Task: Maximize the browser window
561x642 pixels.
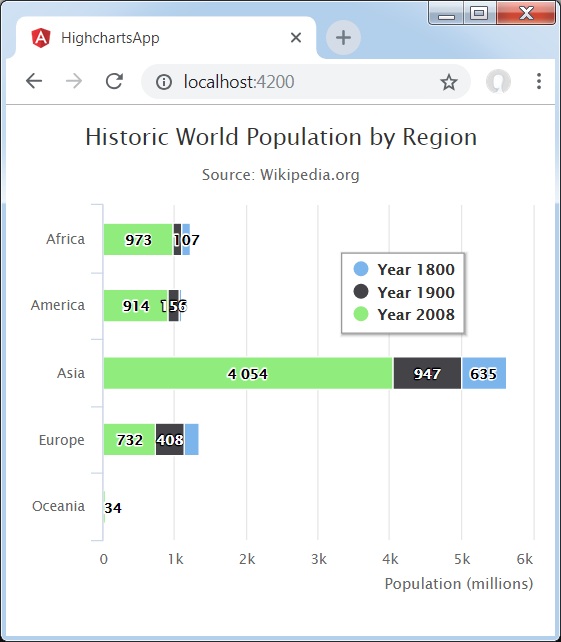Action: (x=479, y=14)
